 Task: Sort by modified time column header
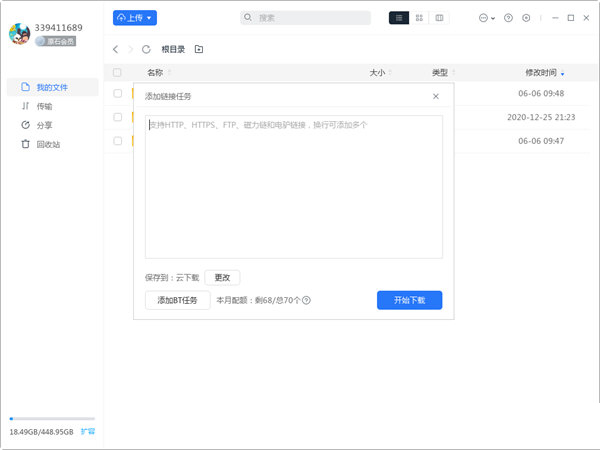(545, 73)
